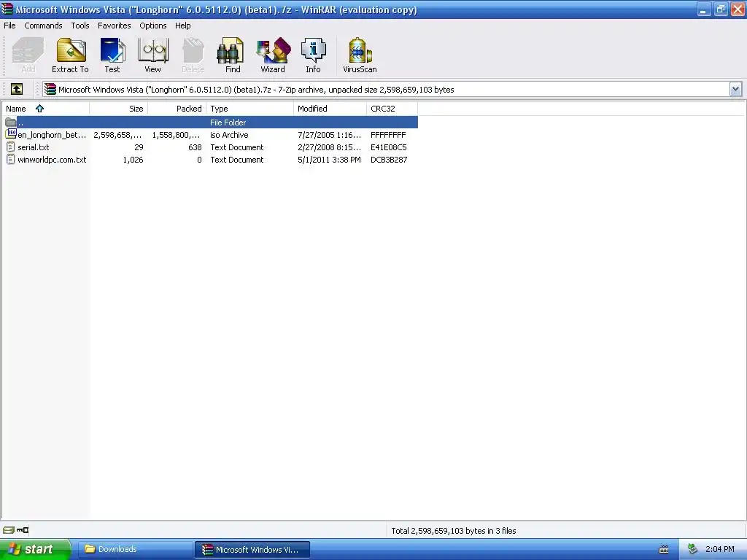Open the Help menu
The width and height of the screenshot is (747, 560).
(183, 26)
